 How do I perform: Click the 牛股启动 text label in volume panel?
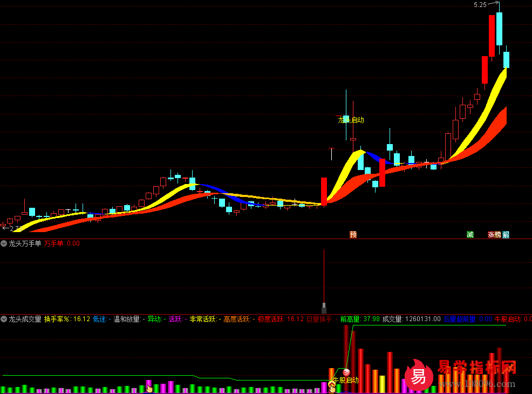tap(345, 380)
